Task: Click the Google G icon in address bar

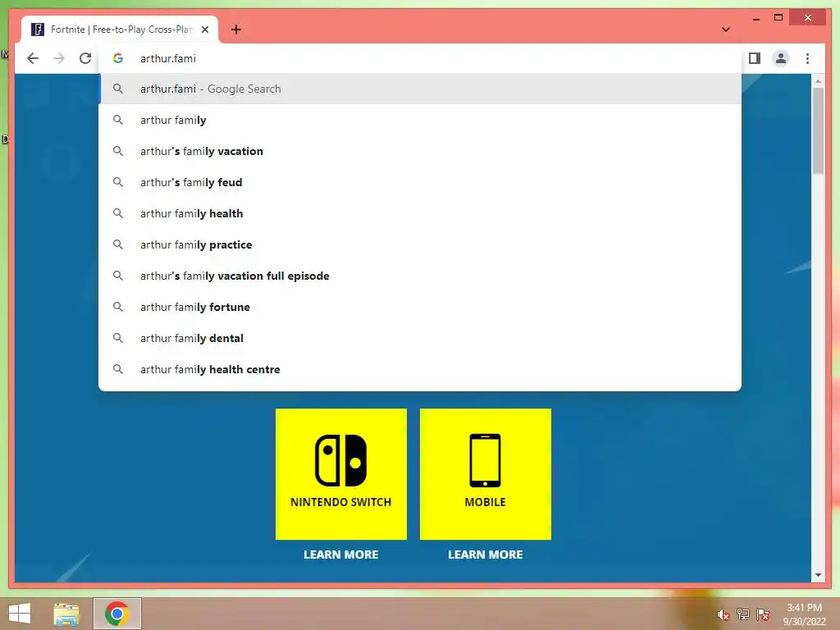Action: pyautogui.click(x=118, y=58)
